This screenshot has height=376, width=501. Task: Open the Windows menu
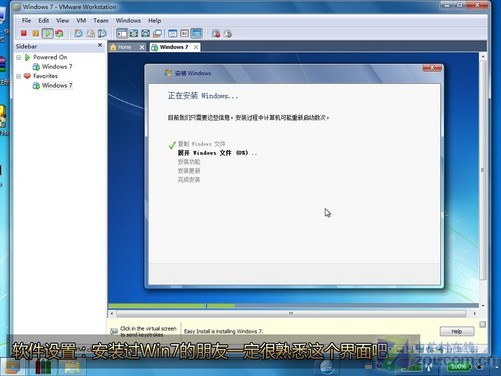point(128,20)
